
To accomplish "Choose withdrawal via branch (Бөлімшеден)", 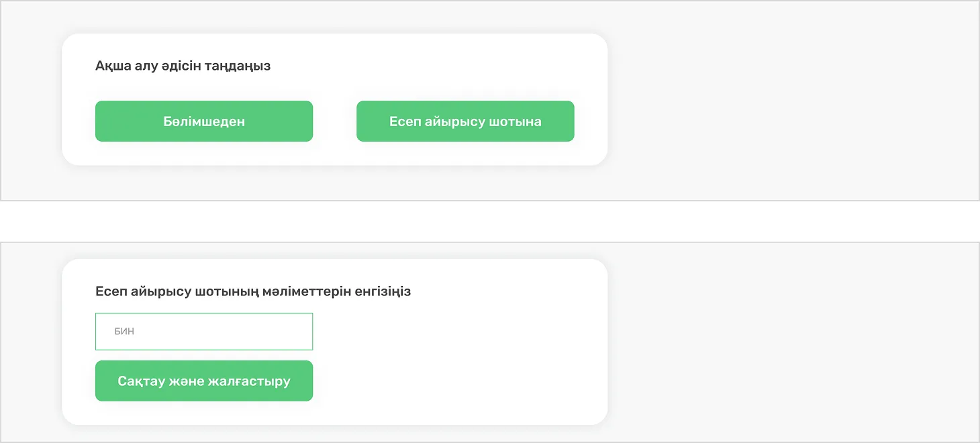I will click(204, 121).
